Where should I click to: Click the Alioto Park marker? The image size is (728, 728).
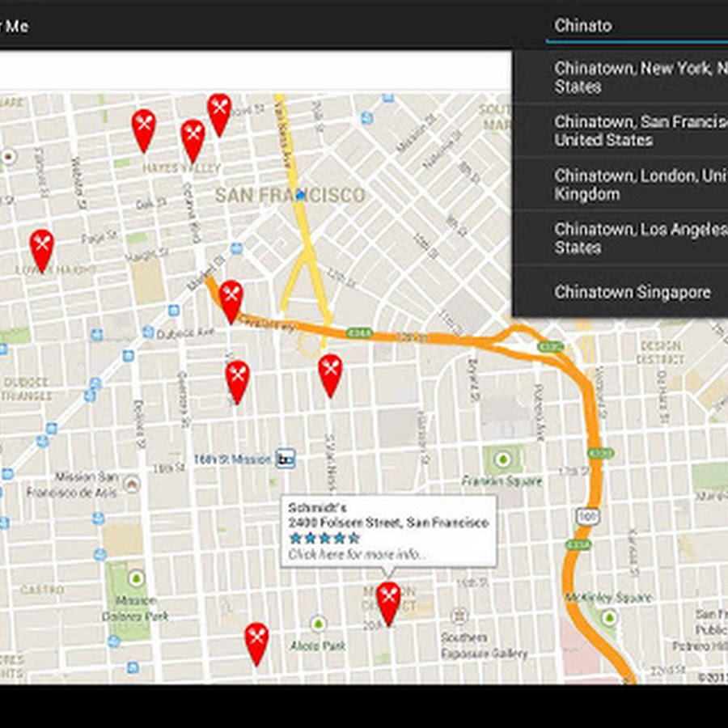[x=318, y=624]
